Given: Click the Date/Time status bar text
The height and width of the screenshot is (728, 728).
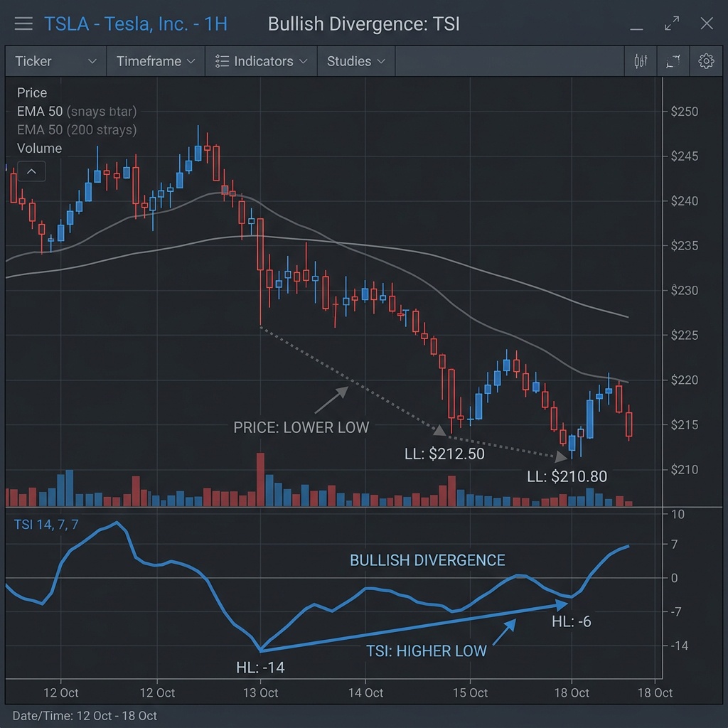Looking at the screenshot, I should point(85,716).
